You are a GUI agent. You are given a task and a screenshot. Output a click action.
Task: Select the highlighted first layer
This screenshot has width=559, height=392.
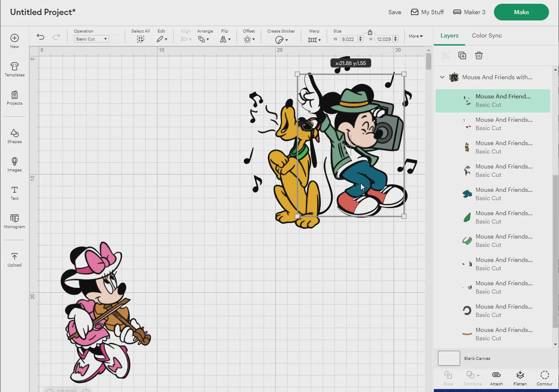(x=493, y=101)
